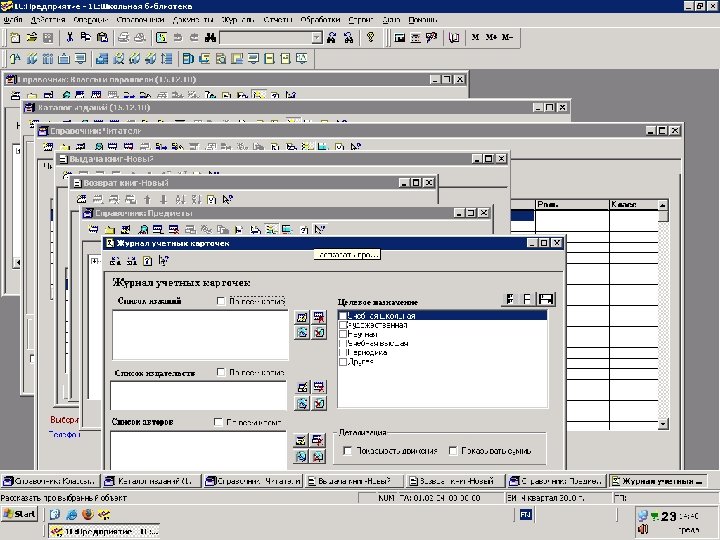720x540 pixels.
Task: Click the M- memory subtract button
Action: click(507, 38)
